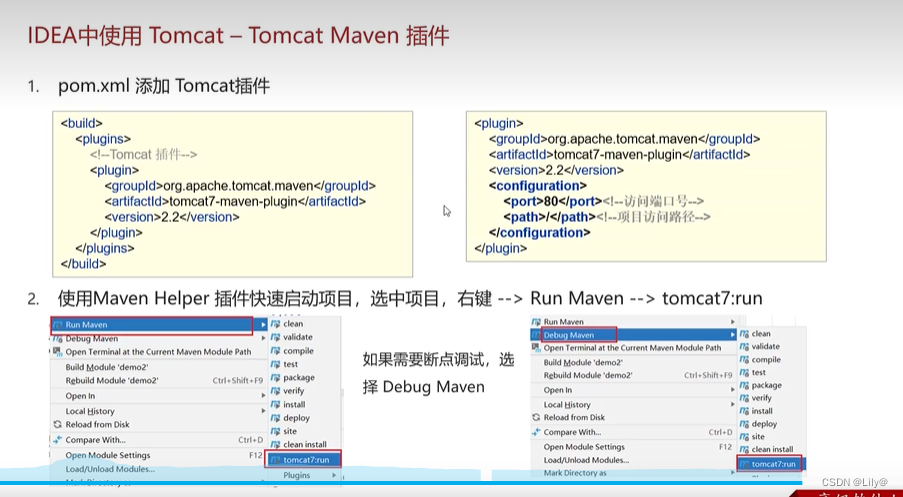Viewport: 903px width, 497px height.
Task: Choose package goal in left Maven submenu
Action: pyautogui.click(x=298, y=378)
